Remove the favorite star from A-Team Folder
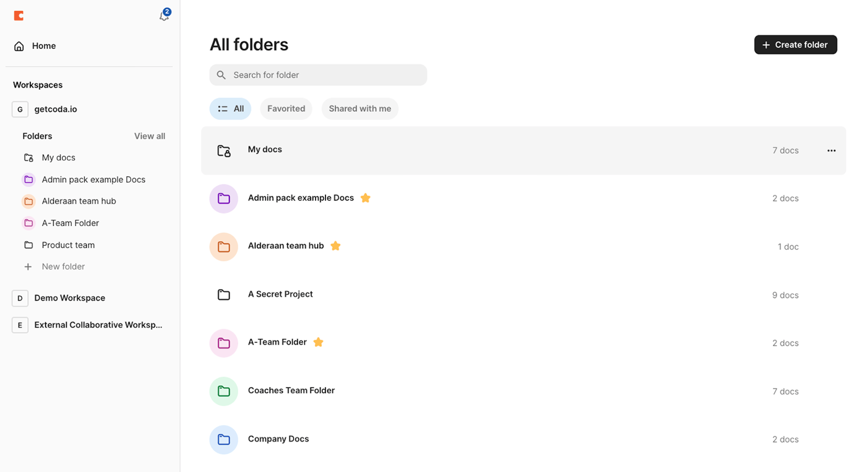The width and height of the screenshot is (868, 472). [x=318, y=342]
